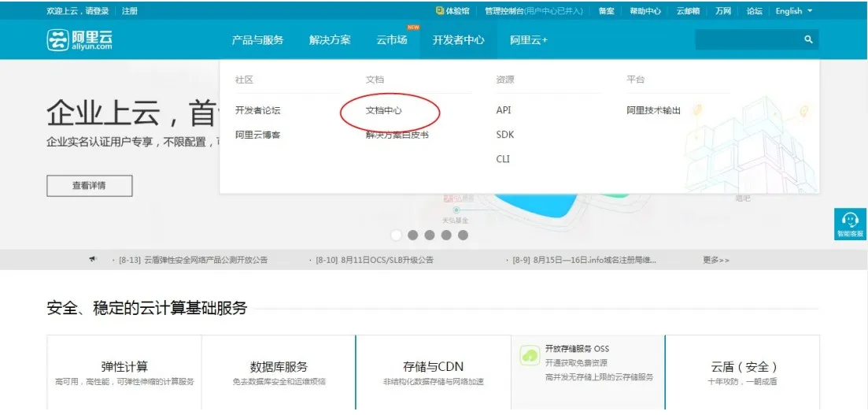Select the fifth carousel dot
Image resolution: width=868 pixels, height=415 pixels.
[x=463, y=235]
